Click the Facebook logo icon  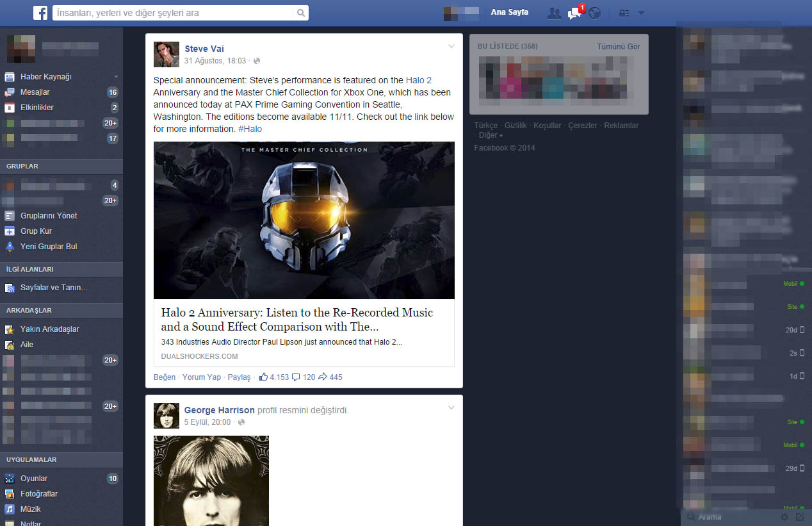41,12
